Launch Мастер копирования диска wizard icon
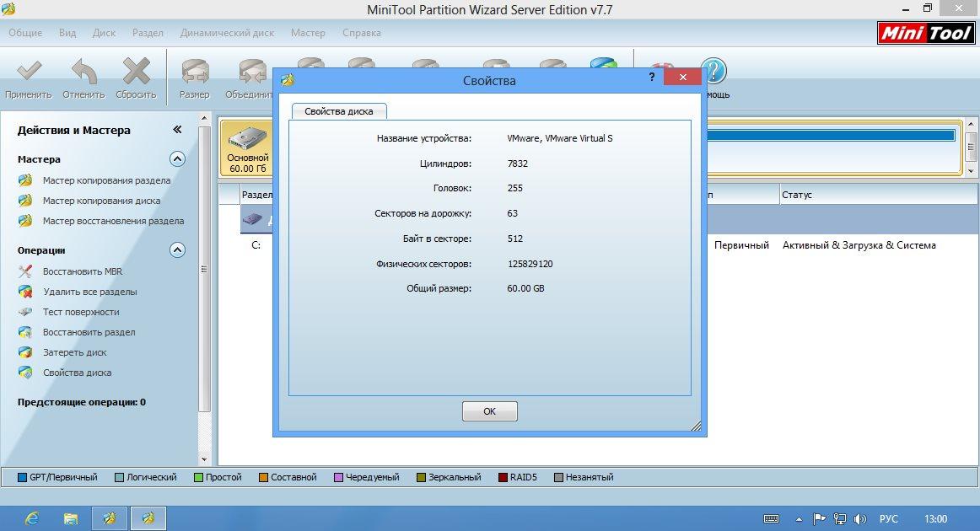Screen dimensions: 980x531 25,201
